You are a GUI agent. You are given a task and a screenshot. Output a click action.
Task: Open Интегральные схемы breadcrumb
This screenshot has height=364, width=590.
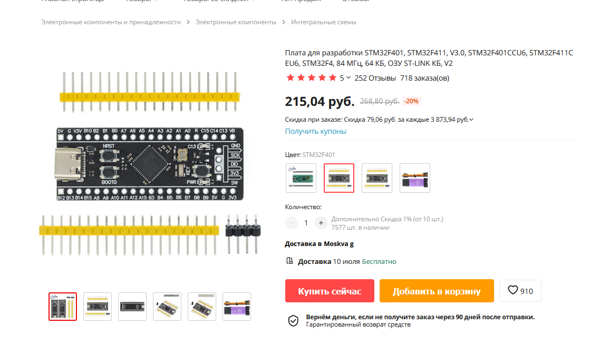pyautogui.click(x=324, y=22)
